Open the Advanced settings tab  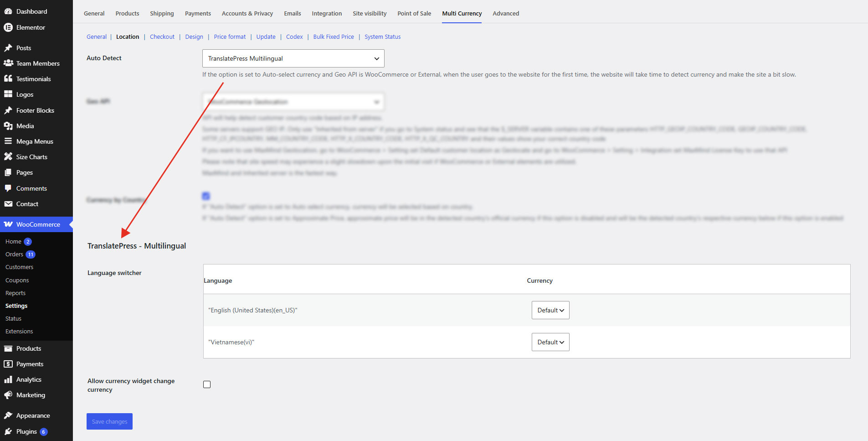pos(506,13)
